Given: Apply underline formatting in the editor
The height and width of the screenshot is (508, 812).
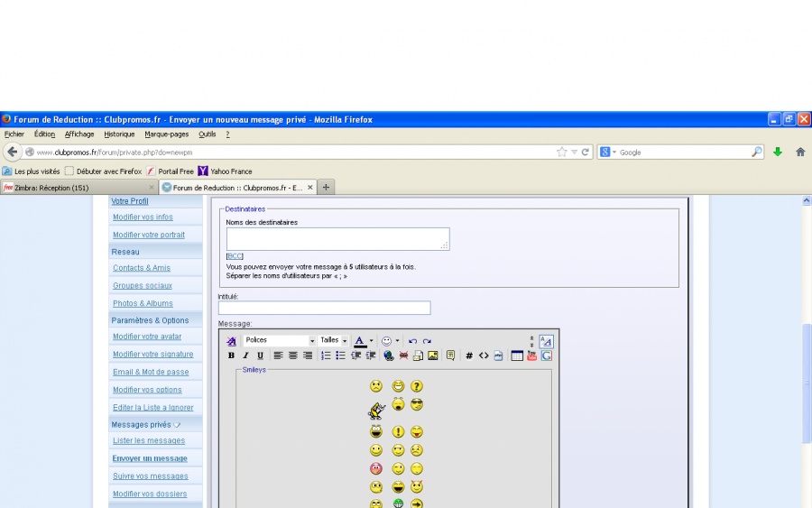Looking at the screenshot, I should click(261, 356).
